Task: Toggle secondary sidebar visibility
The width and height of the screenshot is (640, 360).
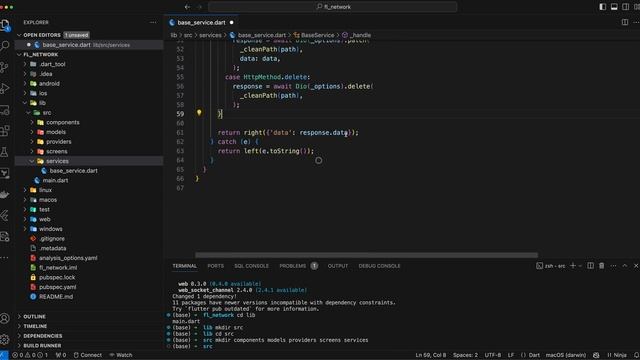Action: click(x=625, y=7)
